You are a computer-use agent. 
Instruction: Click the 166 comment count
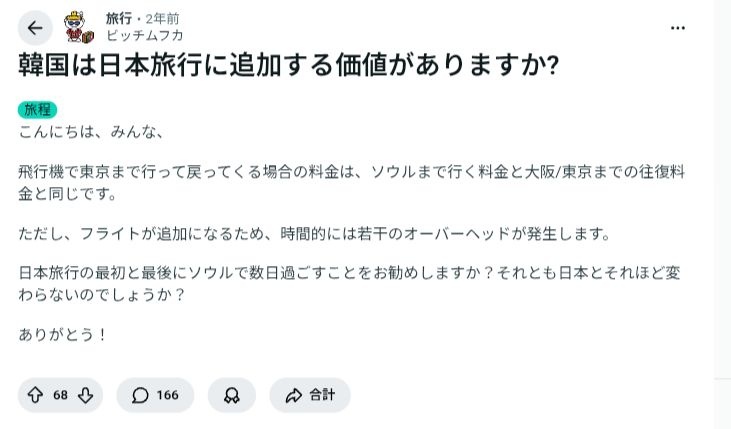167,395
